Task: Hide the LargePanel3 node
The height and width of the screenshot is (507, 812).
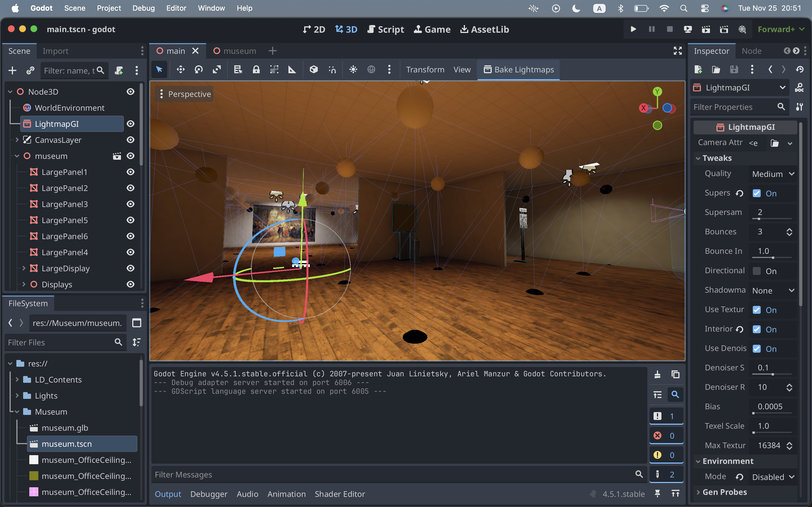Action: coord(131,204)
